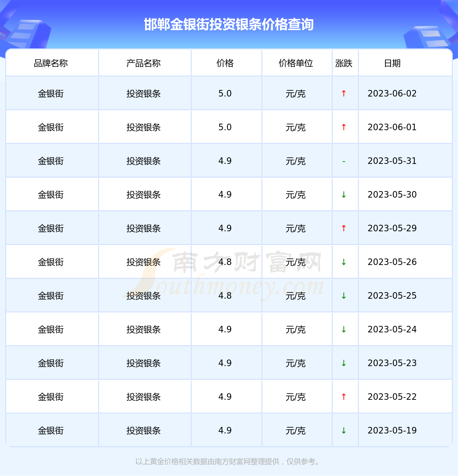Click price 4.9 in the 2023-05-22 row

click(225, 397)
